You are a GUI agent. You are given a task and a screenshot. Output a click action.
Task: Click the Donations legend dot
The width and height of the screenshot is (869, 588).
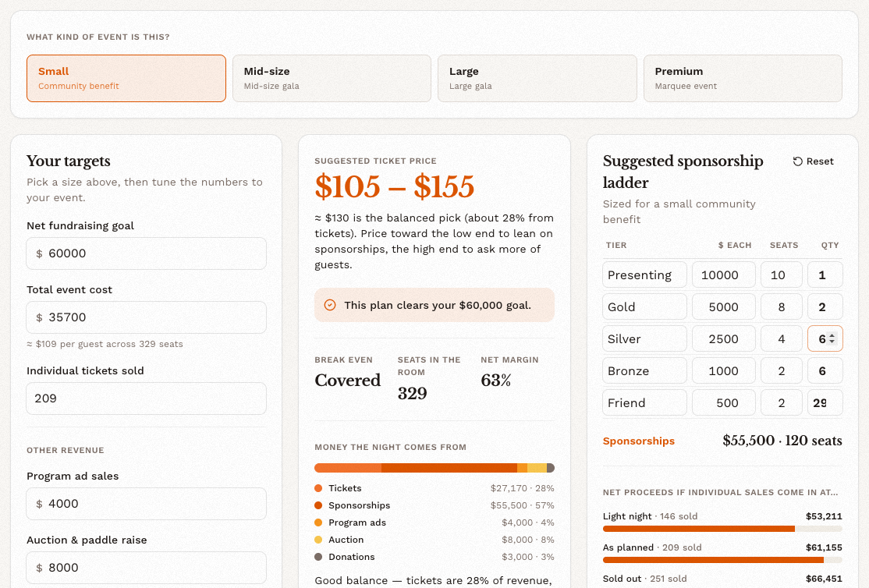tap(318, 557)
